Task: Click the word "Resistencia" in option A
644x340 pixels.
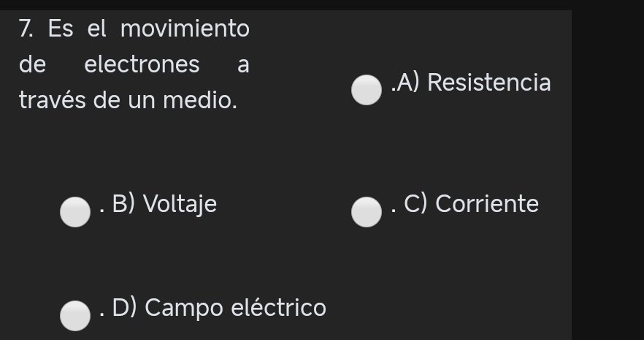Action: [x=488, y=83]
